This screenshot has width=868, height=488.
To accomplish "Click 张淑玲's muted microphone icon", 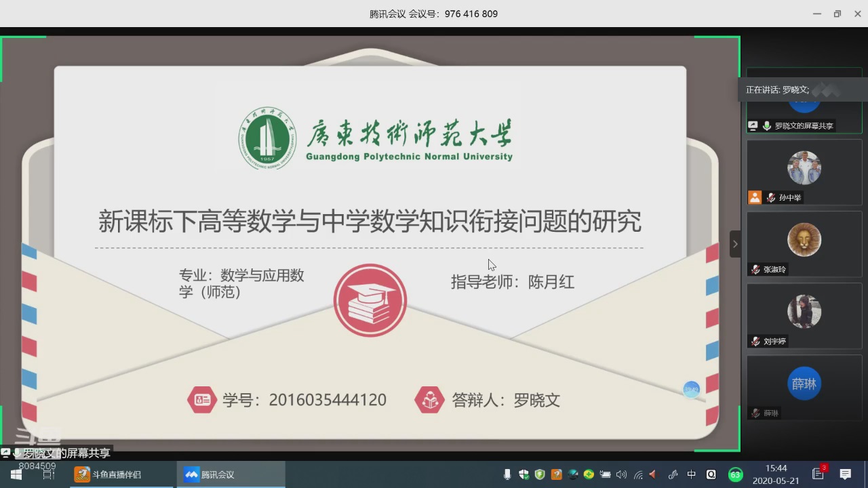I will pyautogui.click(x=755, y=270).
